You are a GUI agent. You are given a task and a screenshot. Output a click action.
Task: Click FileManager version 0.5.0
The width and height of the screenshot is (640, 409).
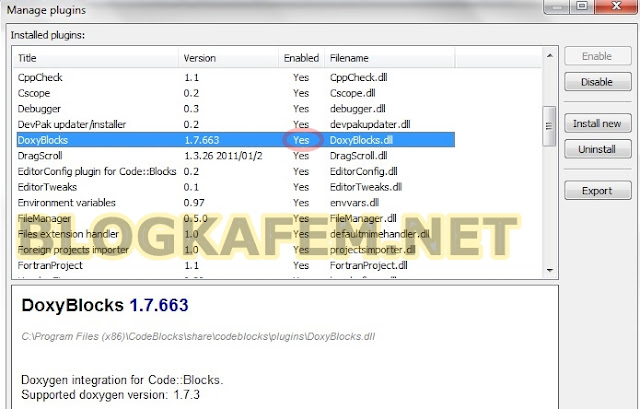(x=196, y=218)
